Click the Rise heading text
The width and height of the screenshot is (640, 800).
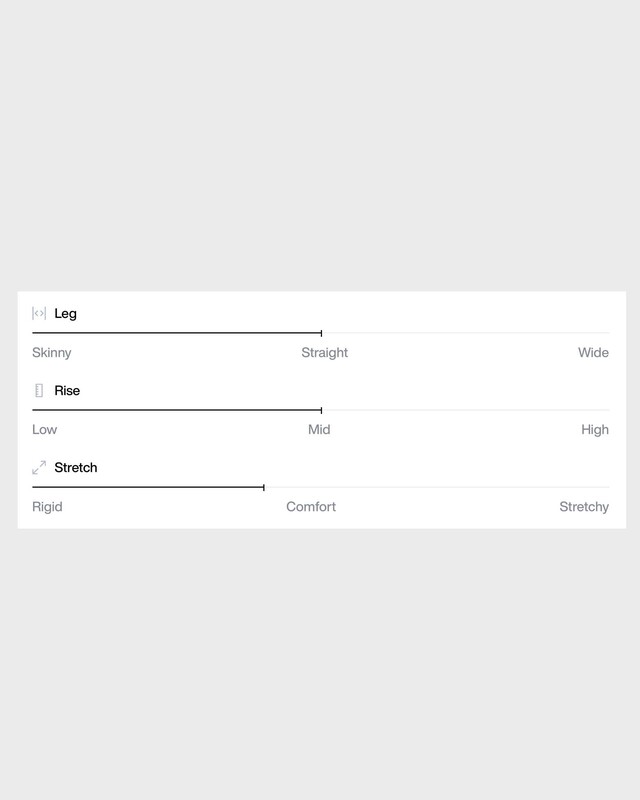(67, 391)
